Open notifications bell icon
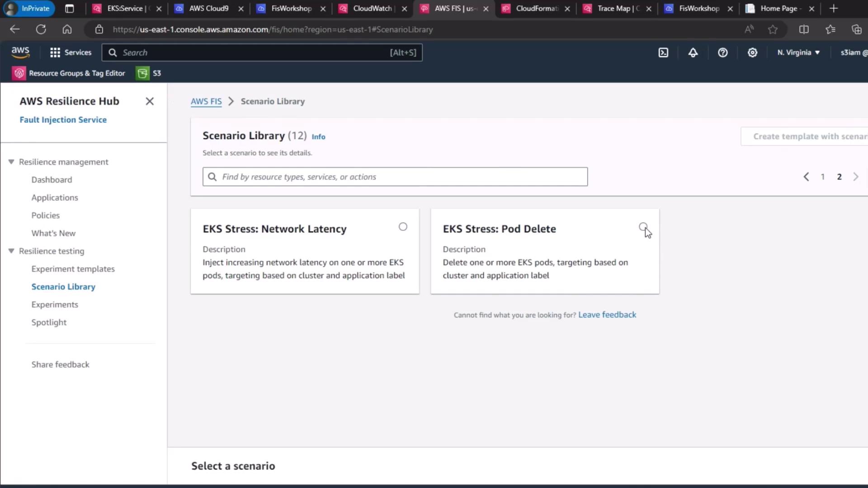The image size is (868, 488). pyautogui.click(x=693, y=52)
